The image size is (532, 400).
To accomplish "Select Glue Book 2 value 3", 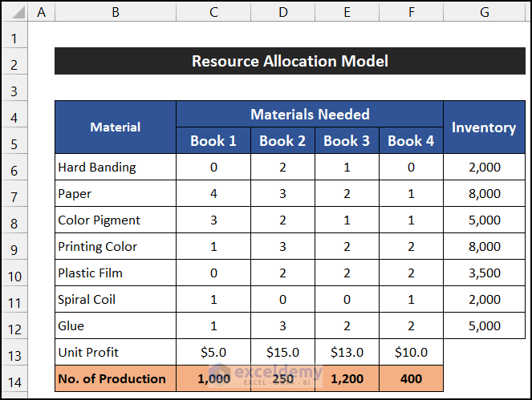I will pos(283,325).
